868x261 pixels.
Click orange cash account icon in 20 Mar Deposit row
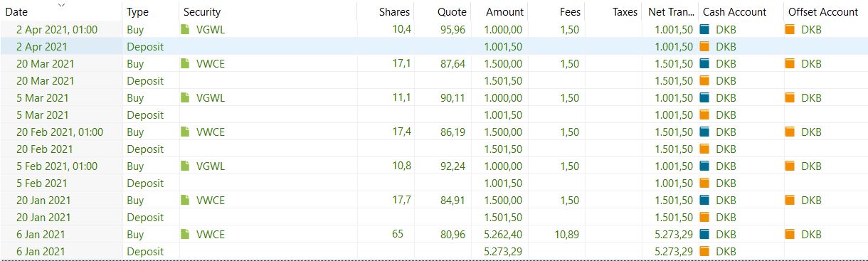click(x=705, y=80)
